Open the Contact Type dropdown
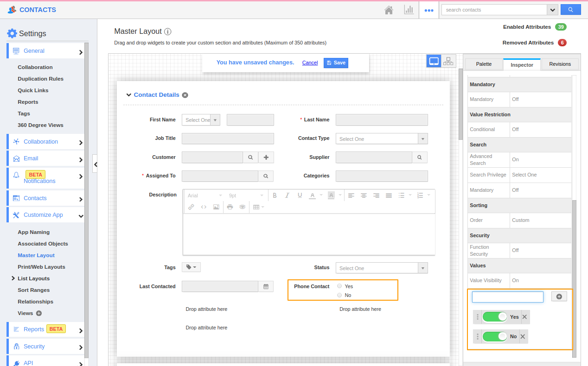The width and height of the screenshot is (588, 366). click(382, 139)
